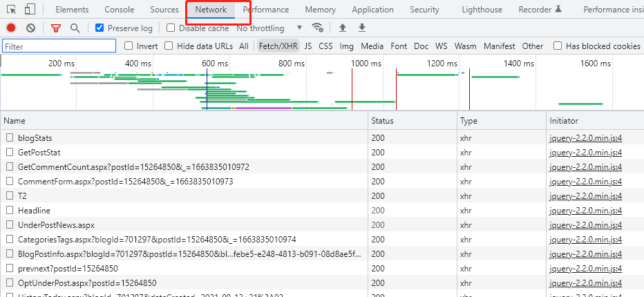
Task: Click the 600 ms timeline marker
Action: click(x=215, y=64)
